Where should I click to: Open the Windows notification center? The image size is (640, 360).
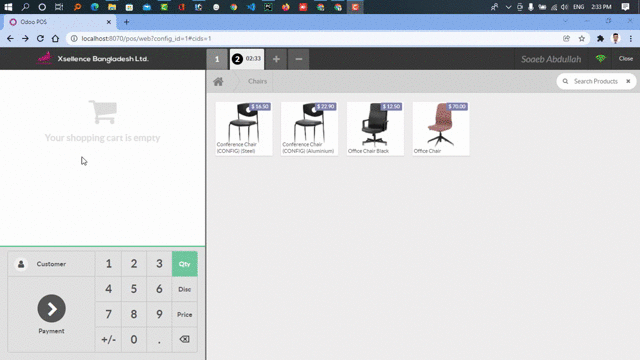coord(625,7)
